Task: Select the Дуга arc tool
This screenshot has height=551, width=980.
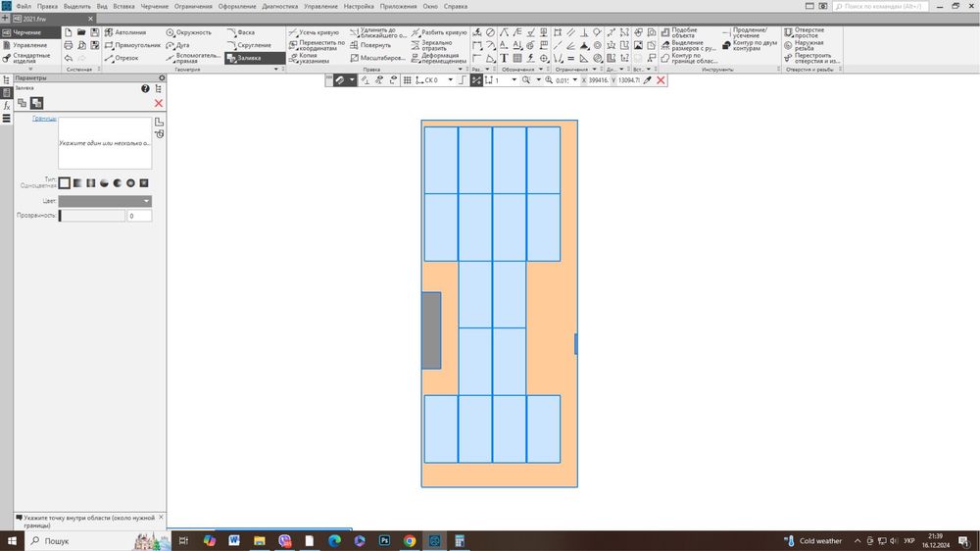Action: 178,45
